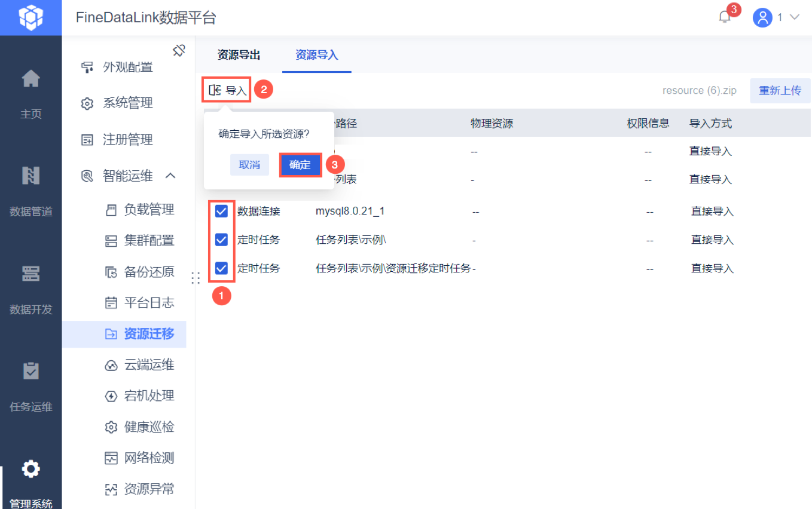Switch to the 资源导入 tab

317,55
